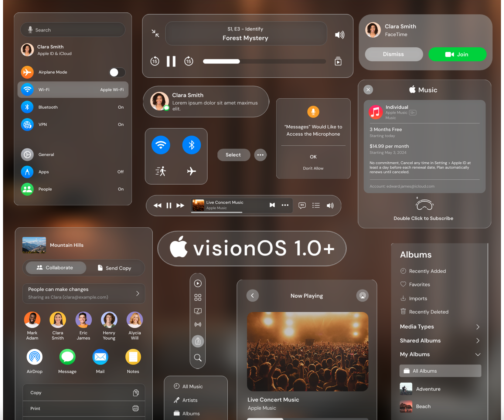Image resolution: width=504 pixels, height=420 pixels.
Task: Join the FaceTime call from Clara Smith
Action: (457, 54)
